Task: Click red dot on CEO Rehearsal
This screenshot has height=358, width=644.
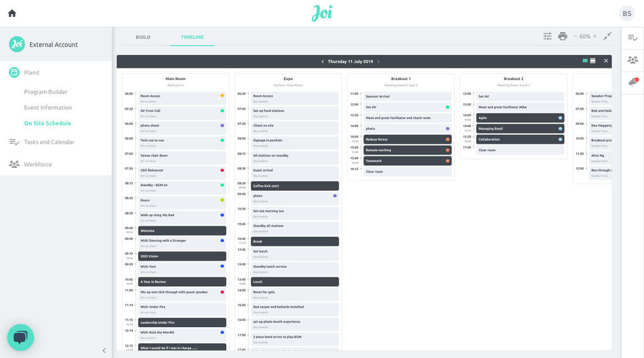Action: point(222,170)
